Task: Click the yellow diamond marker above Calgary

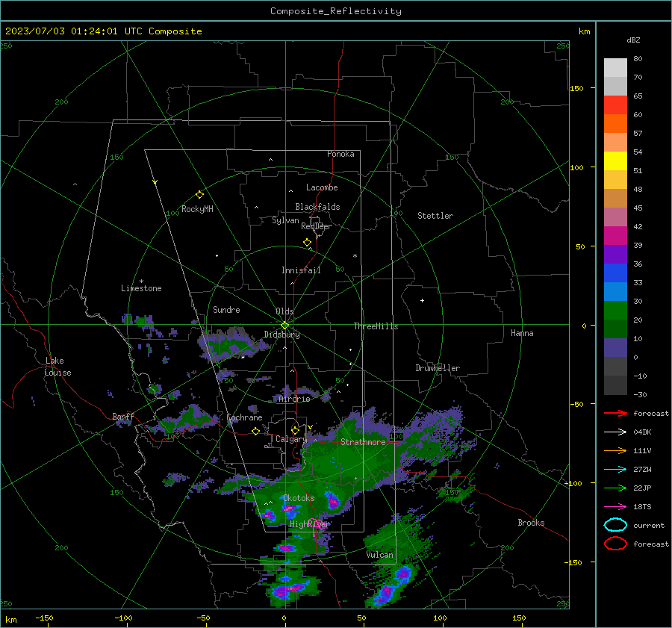Action: coord(295,430)
